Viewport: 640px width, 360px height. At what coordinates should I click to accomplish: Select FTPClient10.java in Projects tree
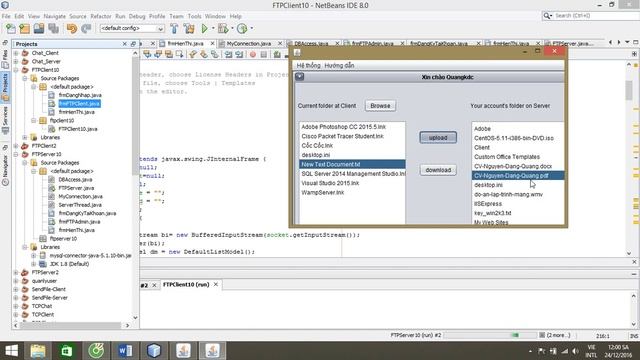78,129
